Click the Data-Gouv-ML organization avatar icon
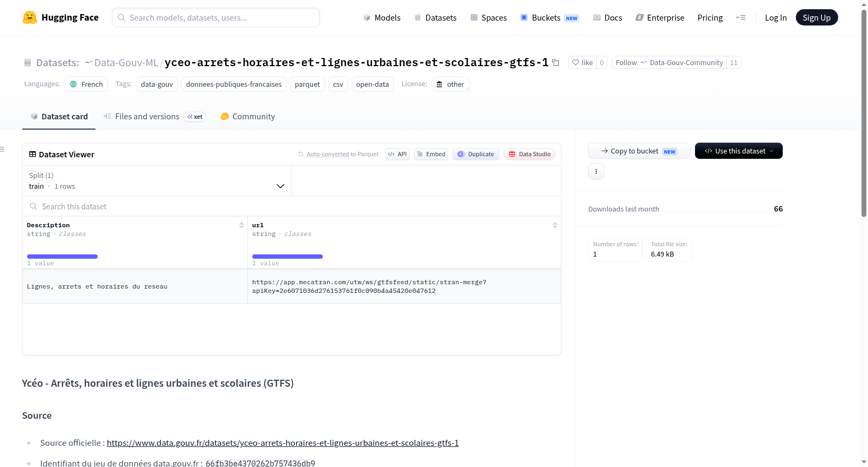Screen dimensions: 868x467 [x=88, y=62]
